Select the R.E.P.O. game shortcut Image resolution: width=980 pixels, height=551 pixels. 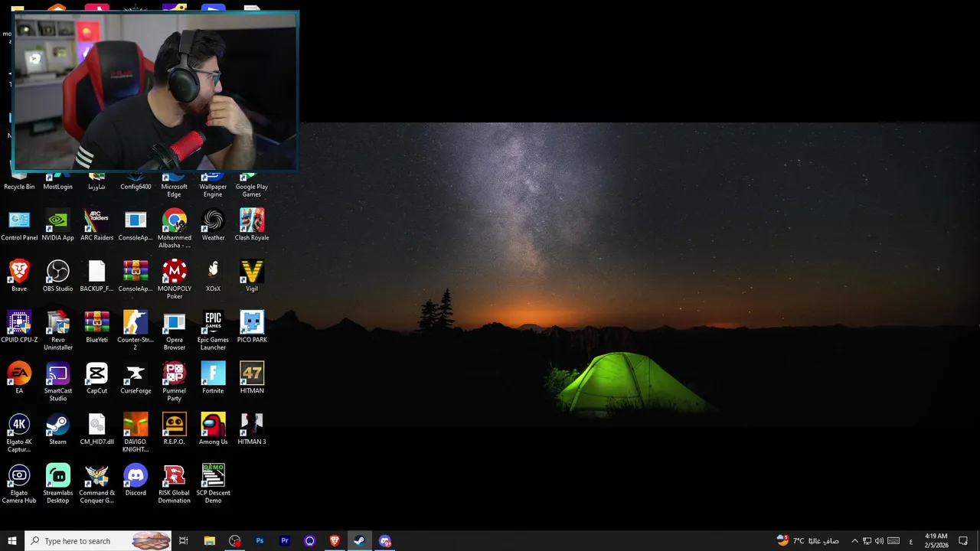175,429
